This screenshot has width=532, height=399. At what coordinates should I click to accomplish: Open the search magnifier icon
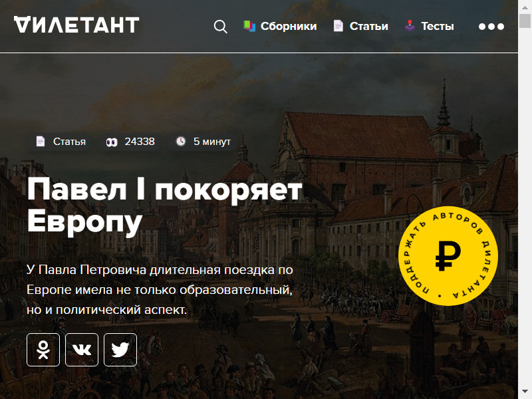pyautogui.click(x=221, y=27)
